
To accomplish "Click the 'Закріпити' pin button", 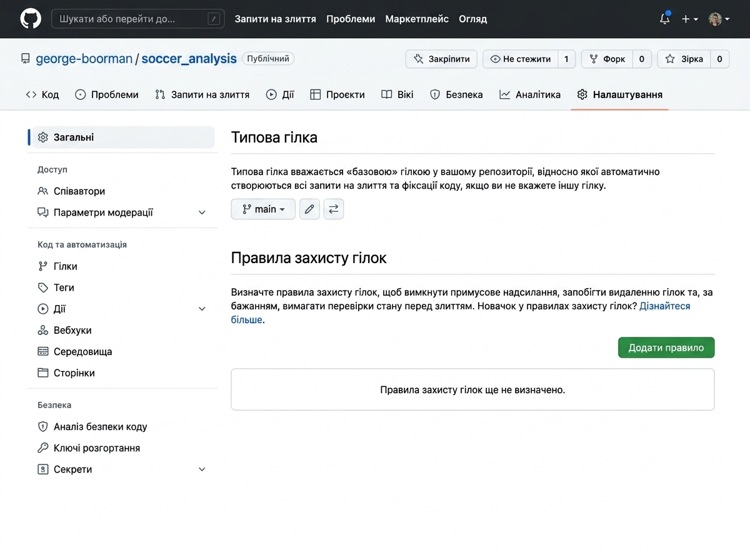I will (x=441, y=59).
